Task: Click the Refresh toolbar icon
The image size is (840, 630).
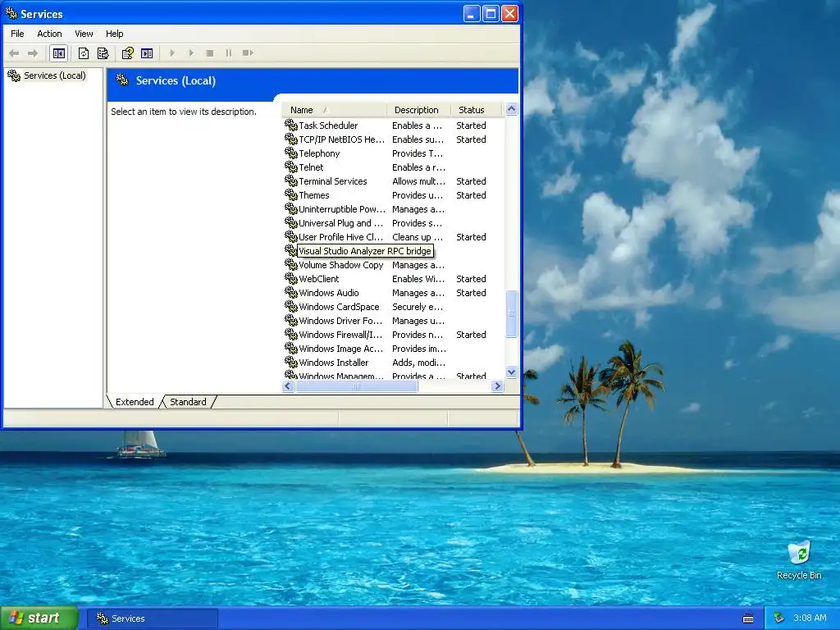Action: point(84,53)
